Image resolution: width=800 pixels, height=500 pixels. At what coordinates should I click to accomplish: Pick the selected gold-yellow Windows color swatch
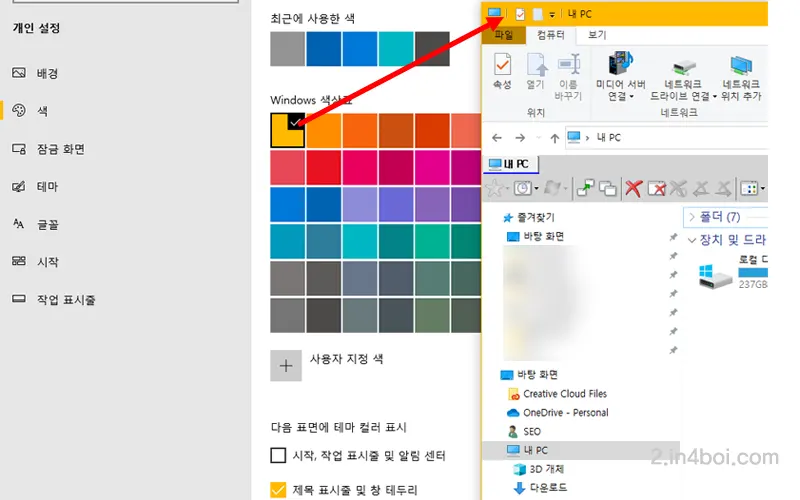pos(287,131)
